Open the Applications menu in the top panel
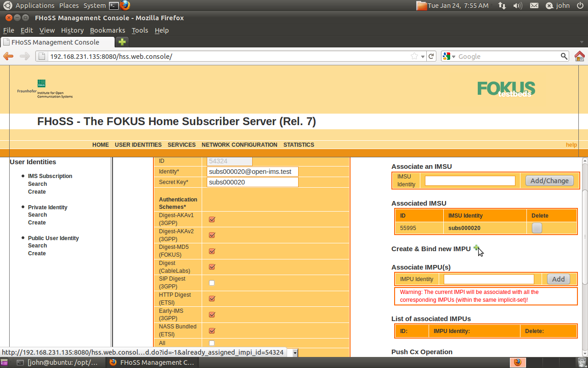Image resolution: width=588 pixels, height=368 pixels. point(34,6)
